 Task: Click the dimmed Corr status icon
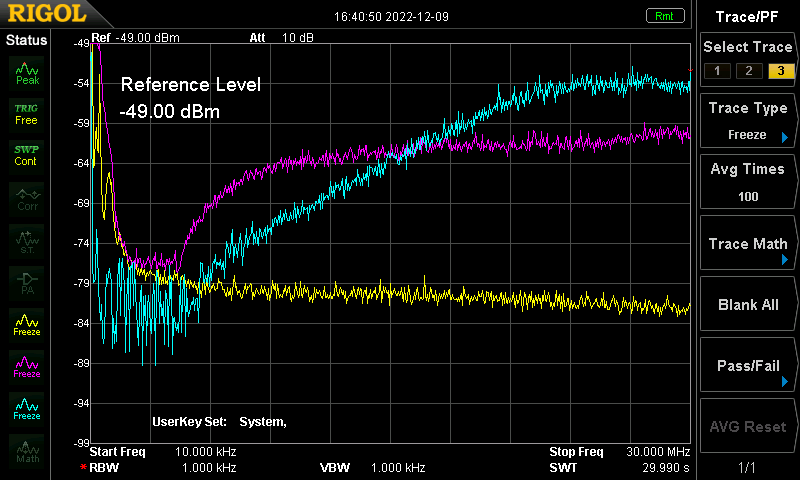click(27, 198)
